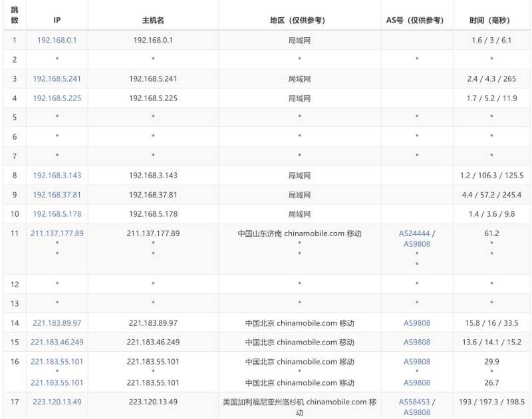This screenshot has width=532, height=419.
Task: Click the AS9808 link in hop 17
Action: coord(417,412)
